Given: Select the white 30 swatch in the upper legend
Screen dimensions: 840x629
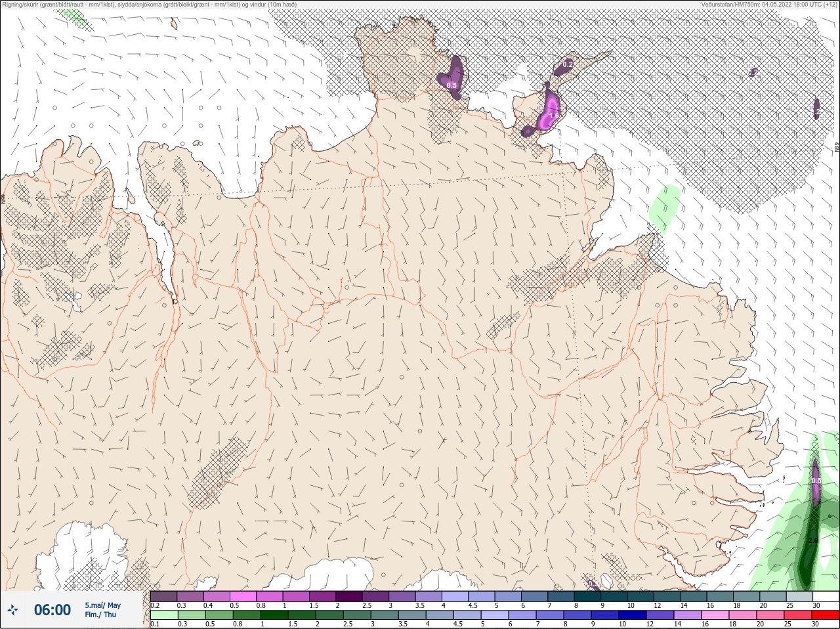Looking at the screenshot, I should (825, 596).
